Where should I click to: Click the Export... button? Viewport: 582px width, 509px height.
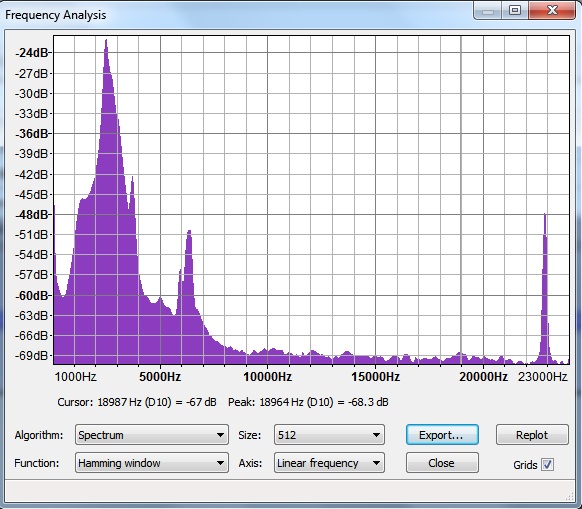tap(442, 435)
